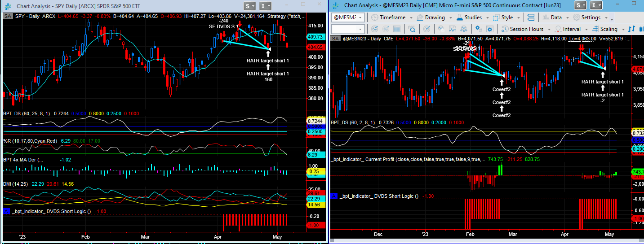This screenshot has width=644, height=244.
Task: Click the toolbar overflow arrow beside Settings
Action: (612, 18)
